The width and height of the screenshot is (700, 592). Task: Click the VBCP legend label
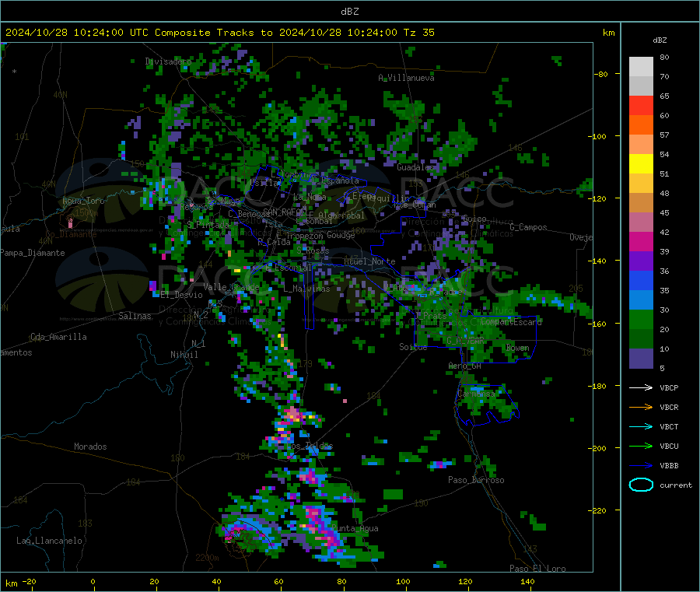[x=669, y=387]
